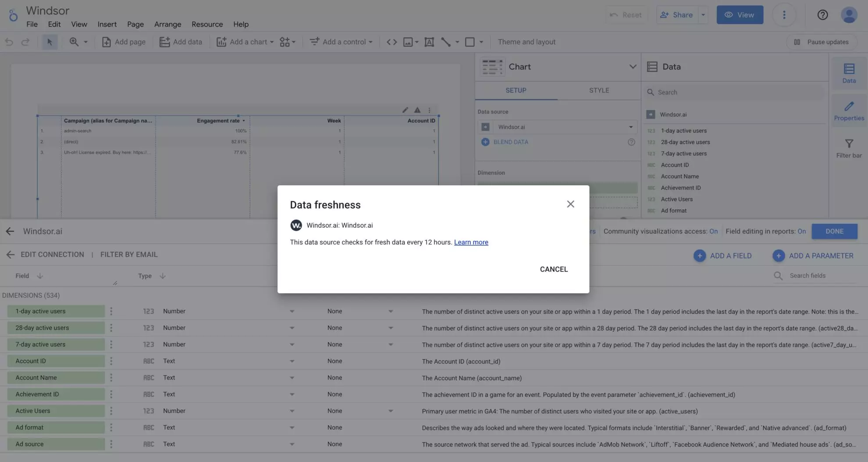The width and height of the screenshot is (868, 462).
Task: Toggle Community visualizations access On
Action: pyautogui.click(x=713, y=231)
